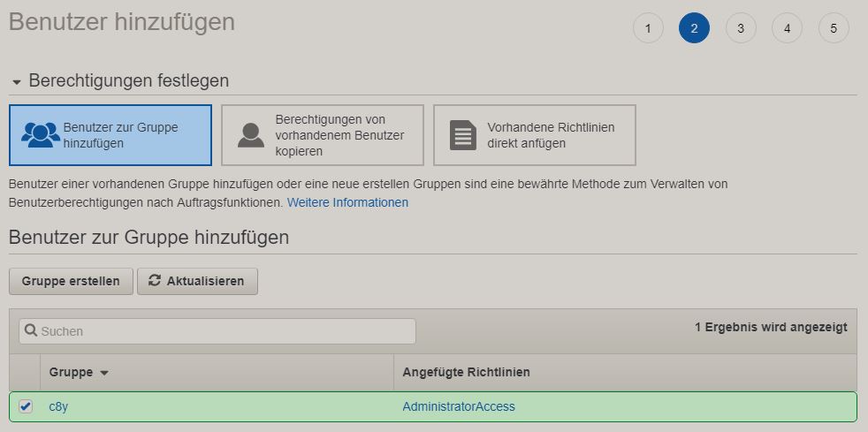Image resolution: width=868 pixels, height=432 pixels.
Task: Click the magnifier icon in search box
Action: (x=31, y=331)
